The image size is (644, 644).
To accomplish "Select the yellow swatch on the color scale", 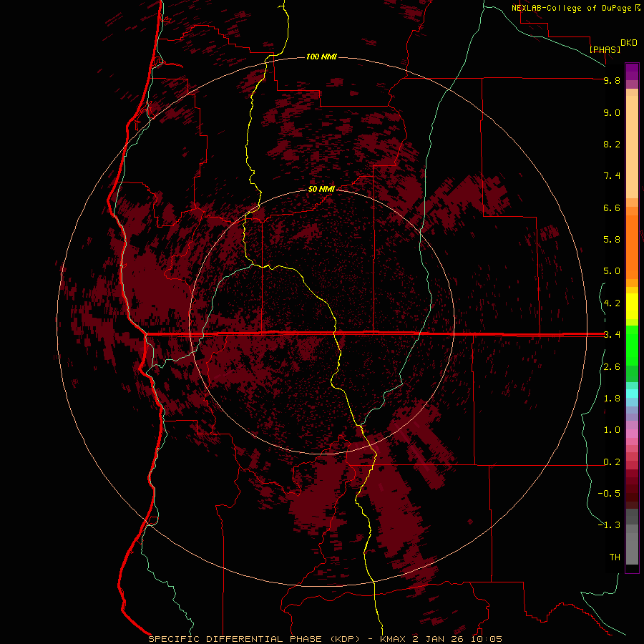I will point(632,306).
